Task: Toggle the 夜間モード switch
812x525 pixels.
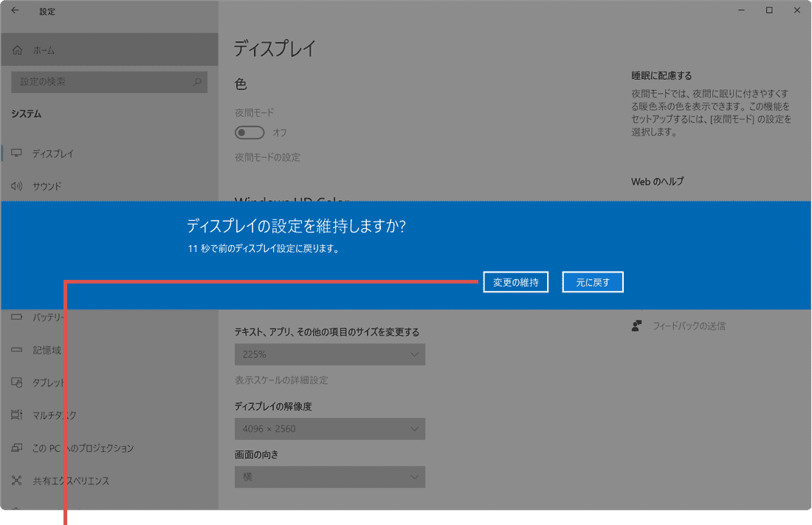Action: pos(250,132)
